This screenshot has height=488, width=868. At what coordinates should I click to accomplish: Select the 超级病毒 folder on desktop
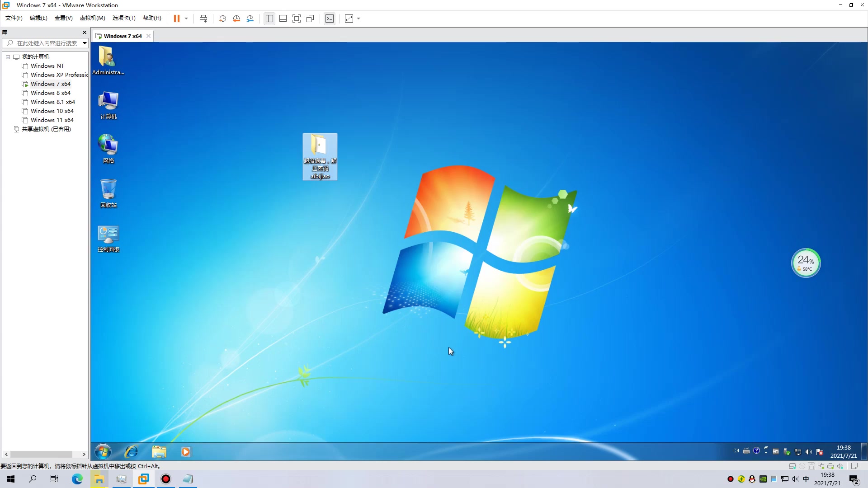320,157
